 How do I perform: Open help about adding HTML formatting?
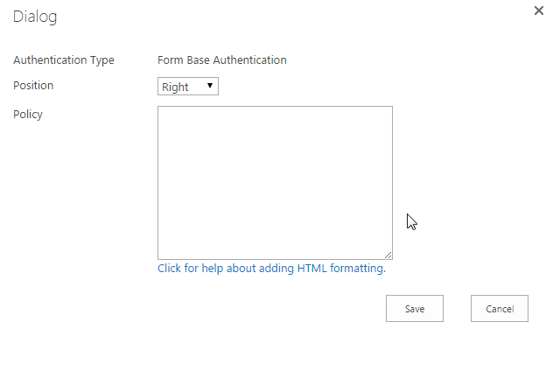(271, 269)
